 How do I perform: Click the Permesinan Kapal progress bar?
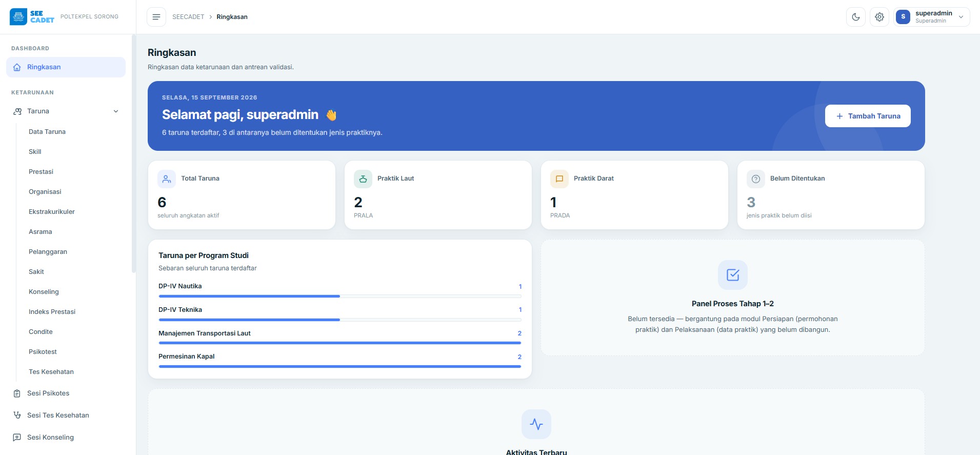(340, 367)
